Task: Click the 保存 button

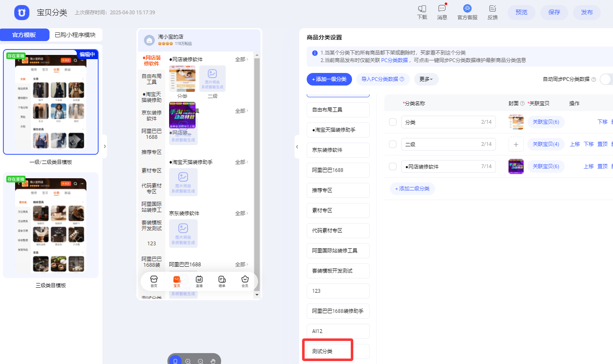Action: coord(554,13)
